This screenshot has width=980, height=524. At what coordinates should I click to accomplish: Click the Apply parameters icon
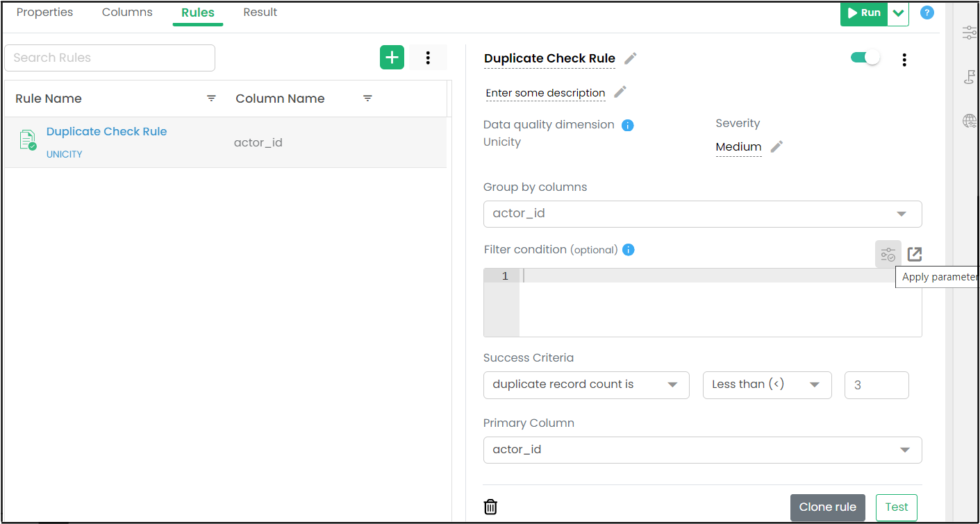888,255
